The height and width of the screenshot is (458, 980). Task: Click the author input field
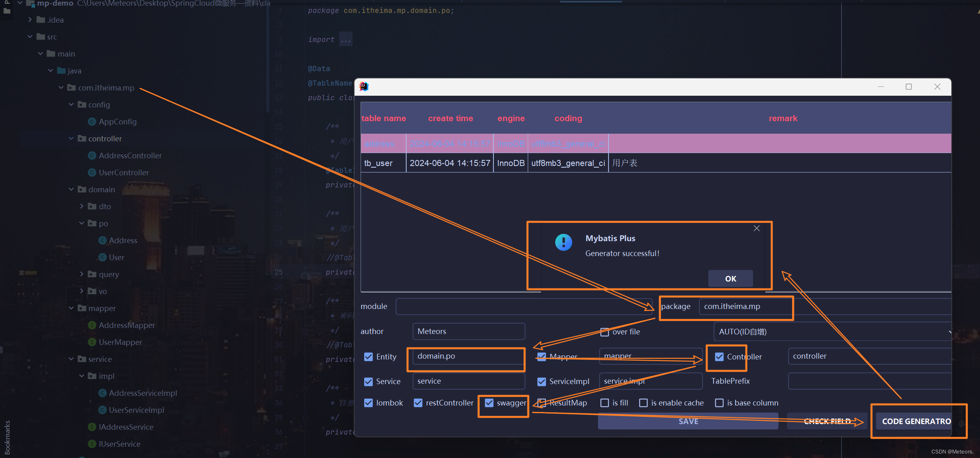468,332
